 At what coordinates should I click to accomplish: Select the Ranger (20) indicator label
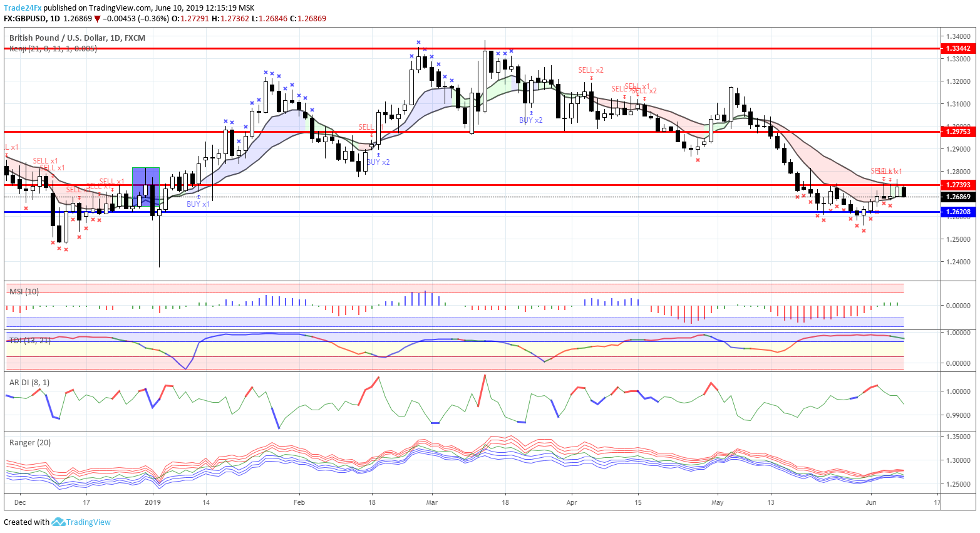[30, 443]
